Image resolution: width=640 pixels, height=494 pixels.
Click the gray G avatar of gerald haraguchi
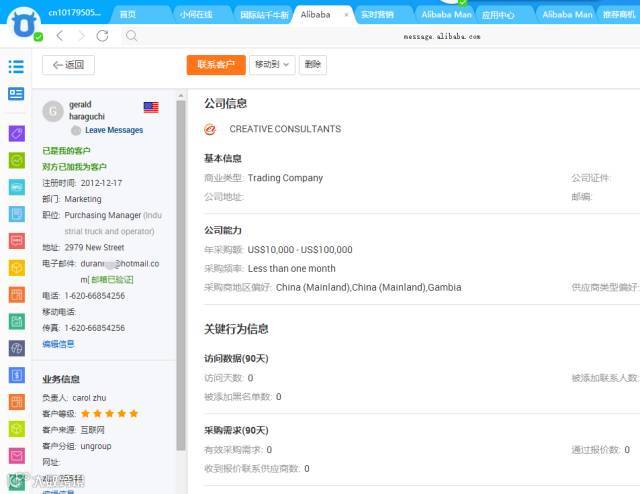point(53,111)
